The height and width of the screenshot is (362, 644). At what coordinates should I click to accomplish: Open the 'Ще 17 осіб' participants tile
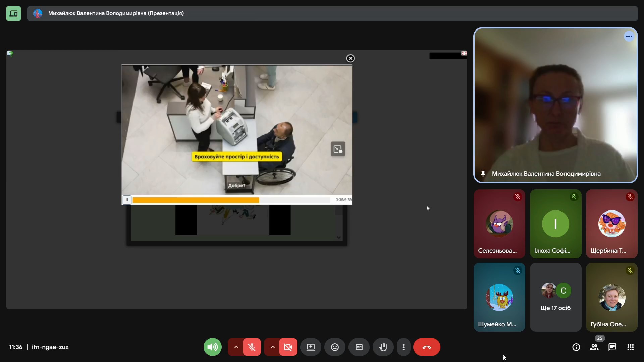(555, 297)
